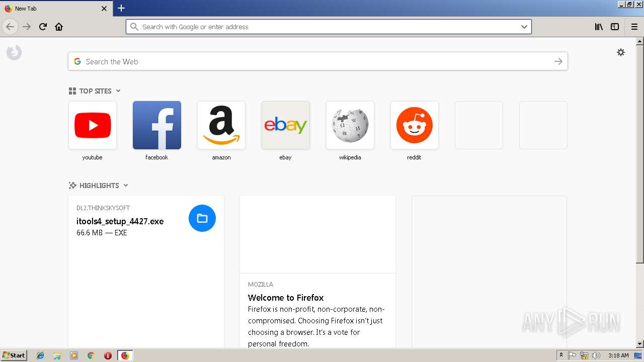Submit web search with arrow button

click(x=558, y=61)
